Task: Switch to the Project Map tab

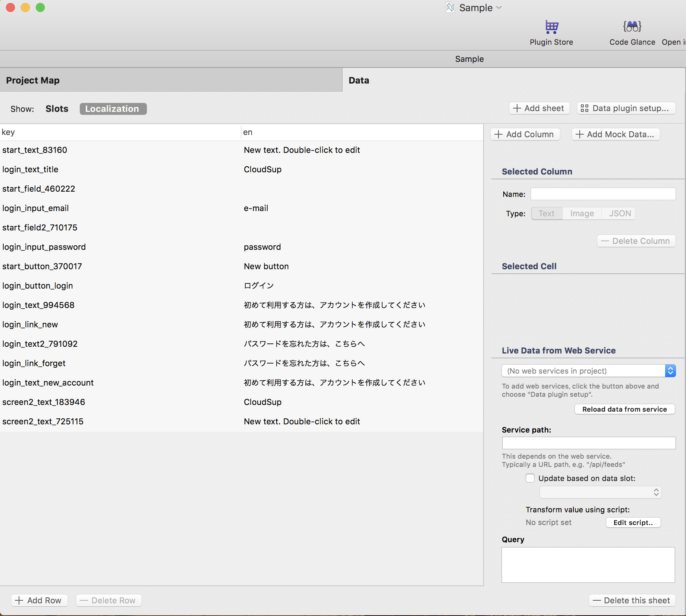Action: pyautogui.click(x=171, y=80)
